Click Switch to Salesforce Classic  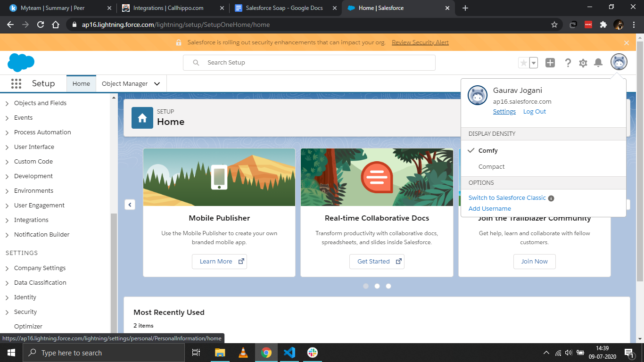tap(507, 198)
